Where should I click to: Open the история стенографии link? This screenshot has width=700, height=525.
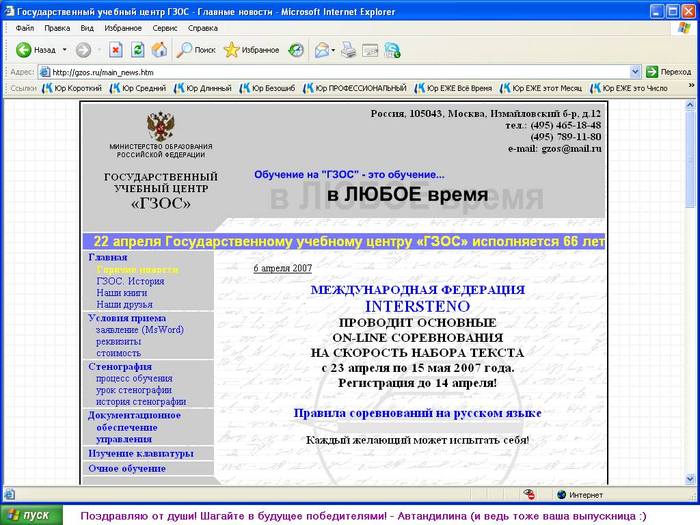tap(141, 401)
